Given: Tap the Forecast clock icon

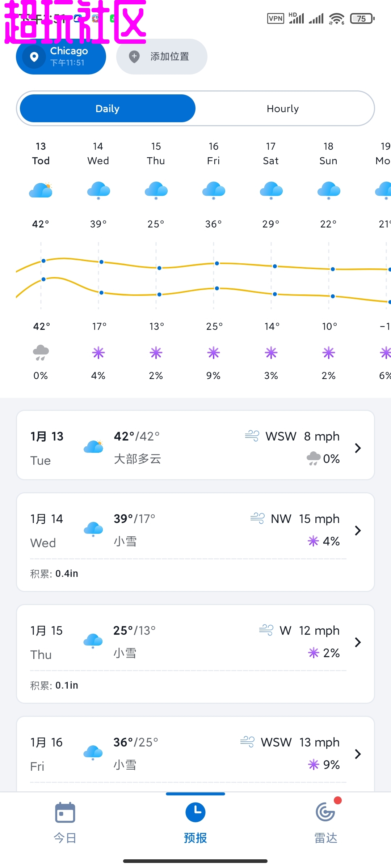Looking at the screenshot, I should point(195,813).
